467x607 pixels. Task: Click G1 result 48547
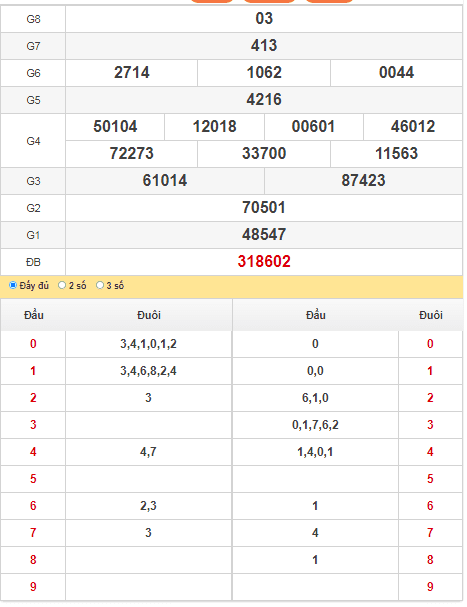pos(264,235)
